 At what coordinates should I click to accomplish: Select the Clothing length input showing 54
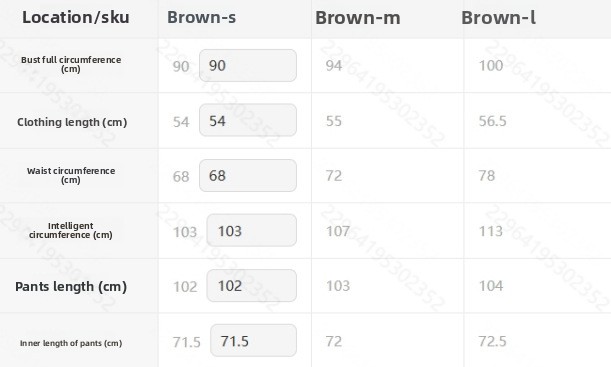click(248, 120)
